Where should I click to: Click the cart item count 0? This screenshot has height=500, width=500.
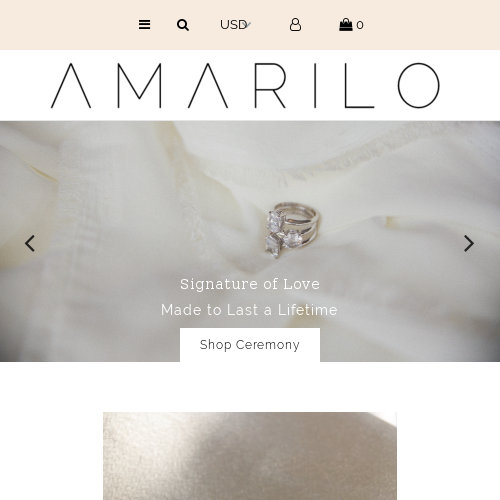coord(360,25)
